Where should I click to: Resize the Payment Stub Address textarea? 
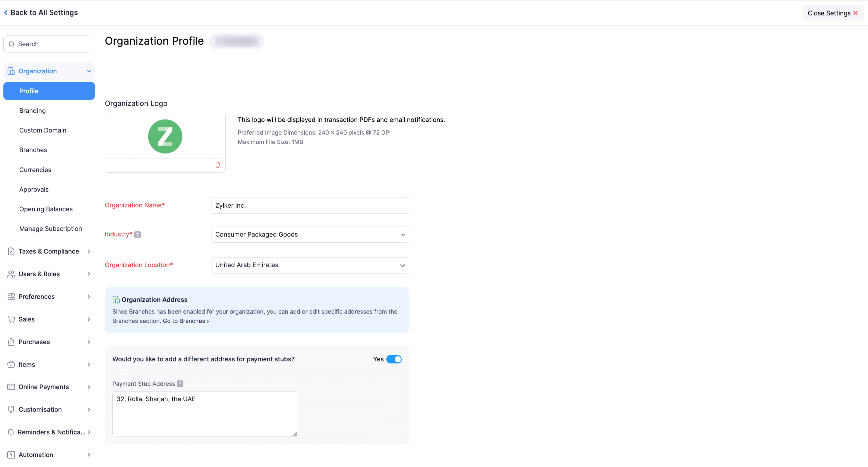click(x=295, y=433)
